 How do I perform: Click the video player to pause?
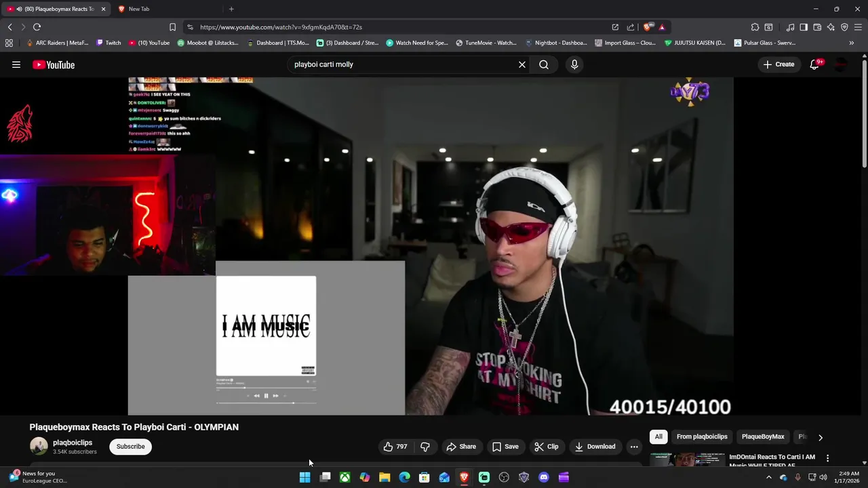[x=431, y=245]
